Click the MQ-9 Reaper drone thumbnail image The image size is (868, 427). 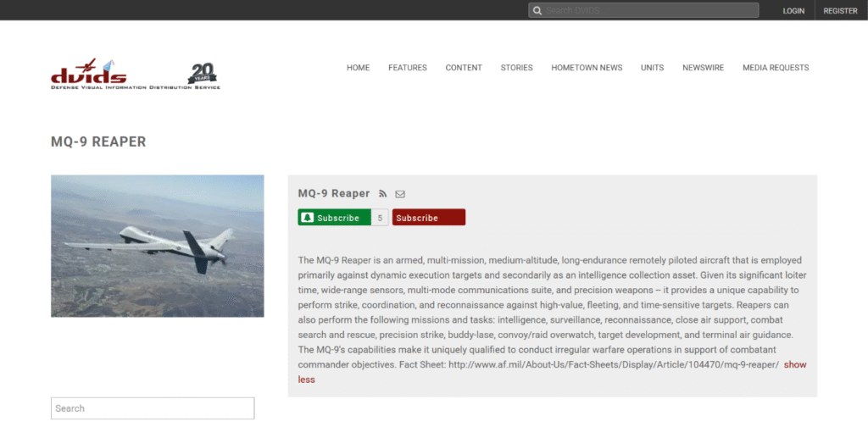click(157, 246)
